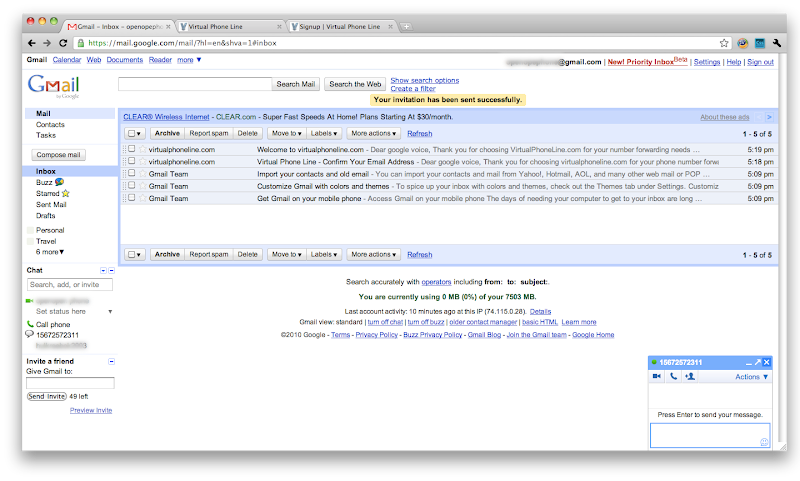Click the Compose mail button
800x481 pixels.
point(59,155)
